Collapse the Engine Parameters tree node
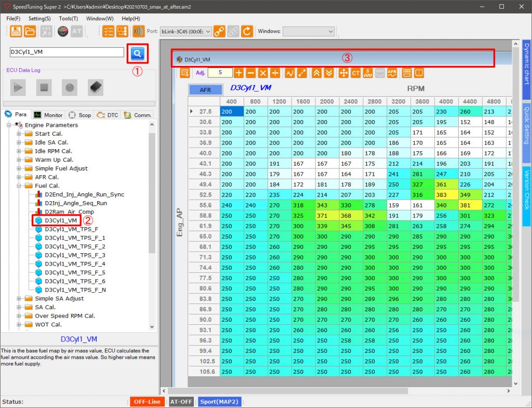The width and height of the screenshot is (532, 408). [x=9, y=125]
